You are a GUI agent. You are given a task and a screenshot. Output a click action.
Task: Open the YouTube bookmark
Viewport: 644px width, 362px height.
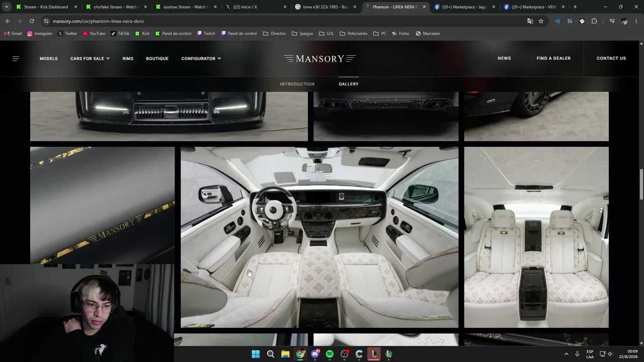click(x=94, y=34)
